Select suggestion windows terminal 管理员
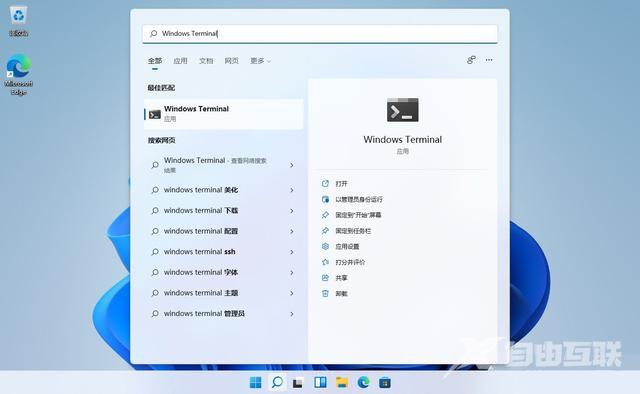This screenshot has width=640, height=394. (204, 314)
